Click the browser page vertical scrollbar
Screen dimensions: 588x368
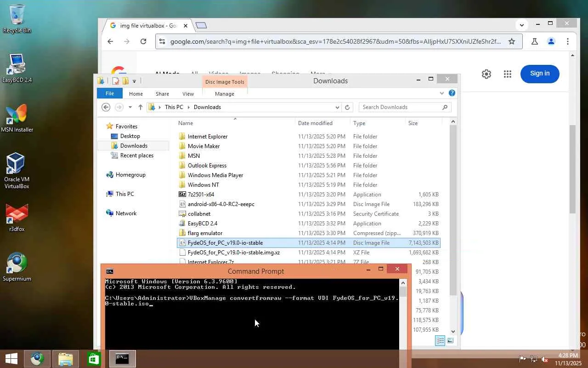pyautogui.click(x=572, y=169)
